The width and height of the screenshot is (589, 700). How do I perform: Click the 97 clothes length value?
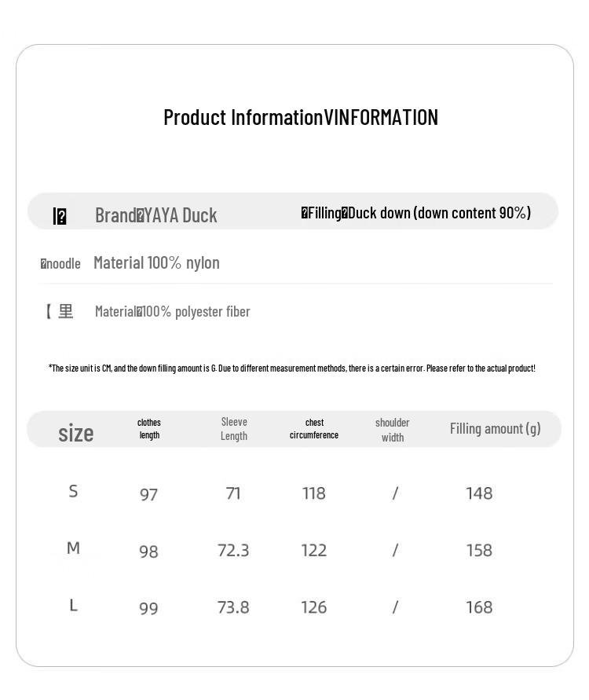click(148, 495)
